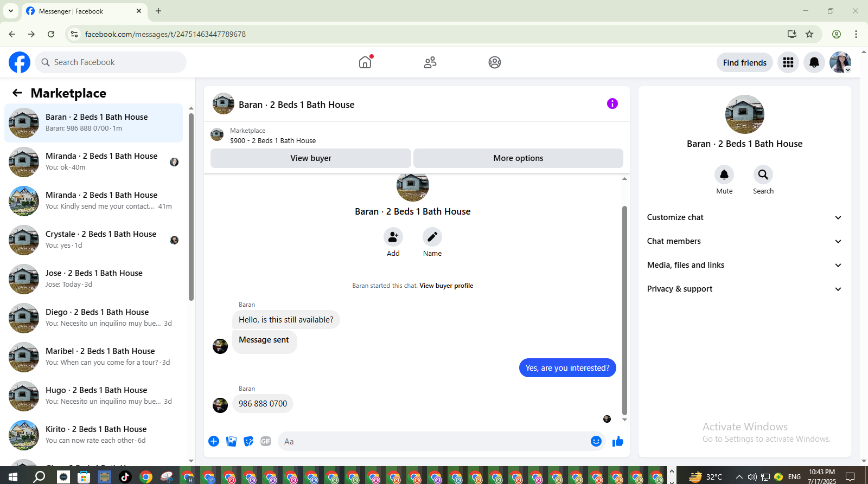The height and width of the screenshot is (484, 868).
Task: Open the View buyer profile link
Action: (446, 286)
